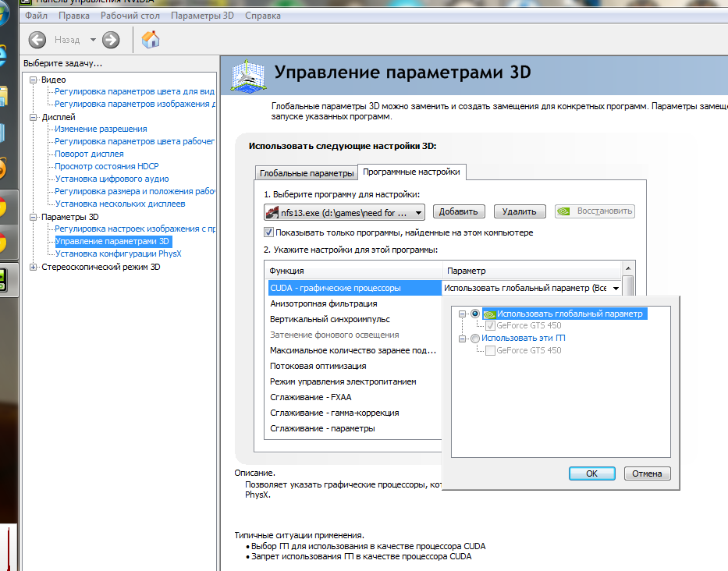Expand the Стереоскопический режим 3D node
The height and width of the screenshot is (571, 728).
coord(33,267)
